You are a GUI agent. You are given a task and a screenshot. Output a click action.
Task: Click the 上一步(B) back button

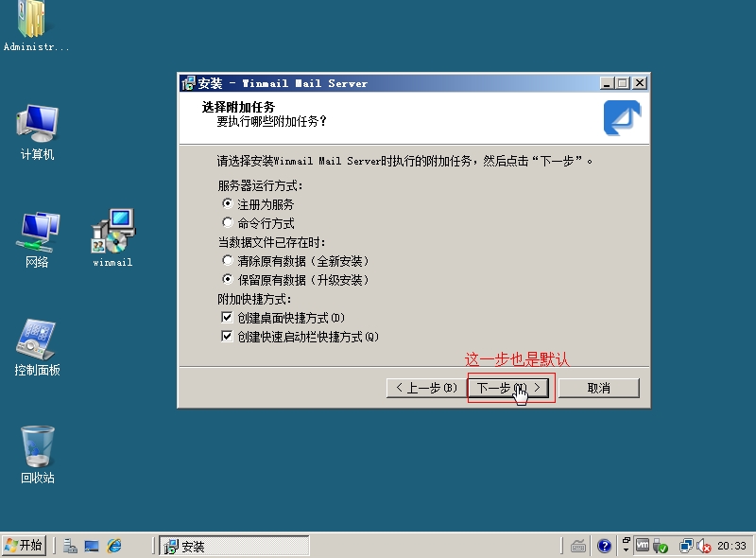(426, 388)
